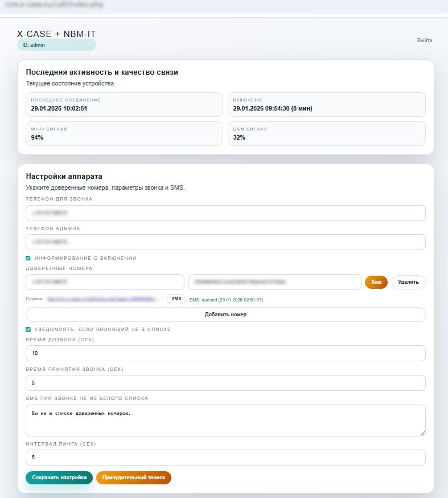448x498 pixels.
Task: Select the trusted phone number input
Action: coord(105,282)
